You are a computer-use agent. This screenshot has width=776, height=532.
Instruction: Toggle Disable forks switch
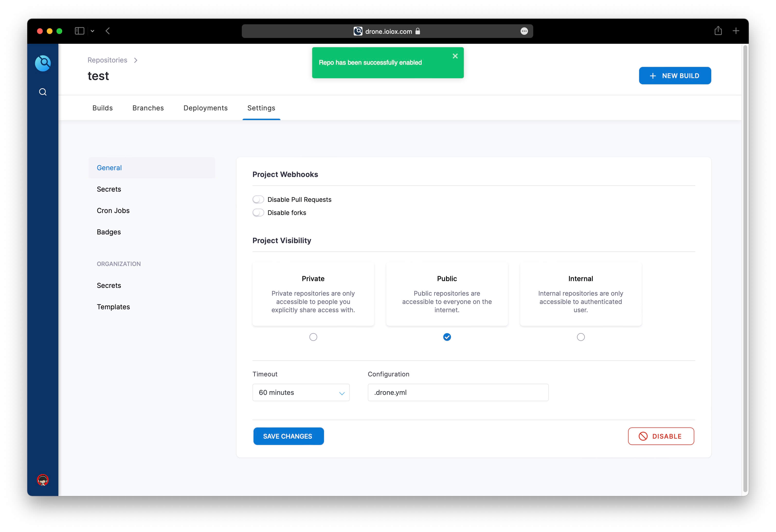258,213
